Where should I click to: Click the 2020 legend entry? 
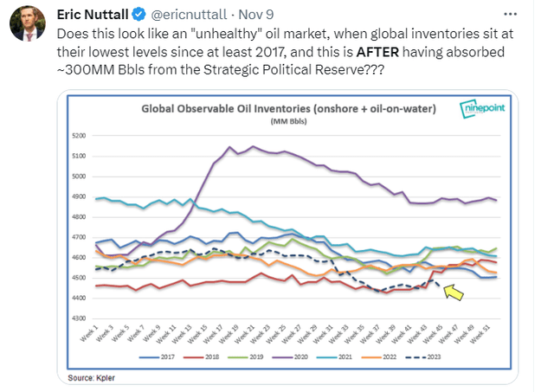(290, 357)
